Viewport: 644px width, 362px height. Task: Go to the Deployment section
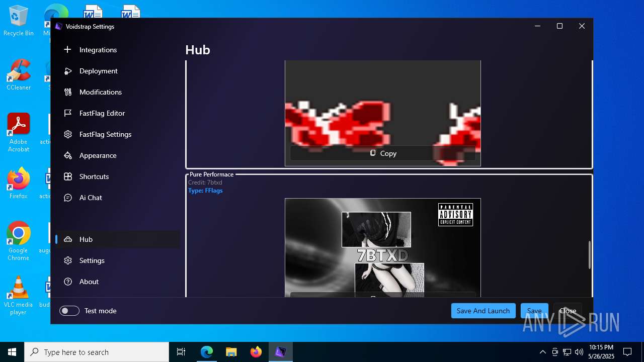click(118, 71)
